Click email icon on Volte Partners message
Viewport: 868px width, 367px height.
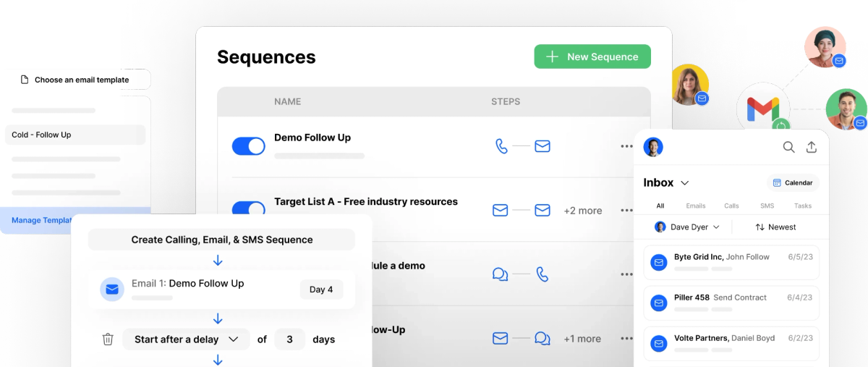click(658, 343)
